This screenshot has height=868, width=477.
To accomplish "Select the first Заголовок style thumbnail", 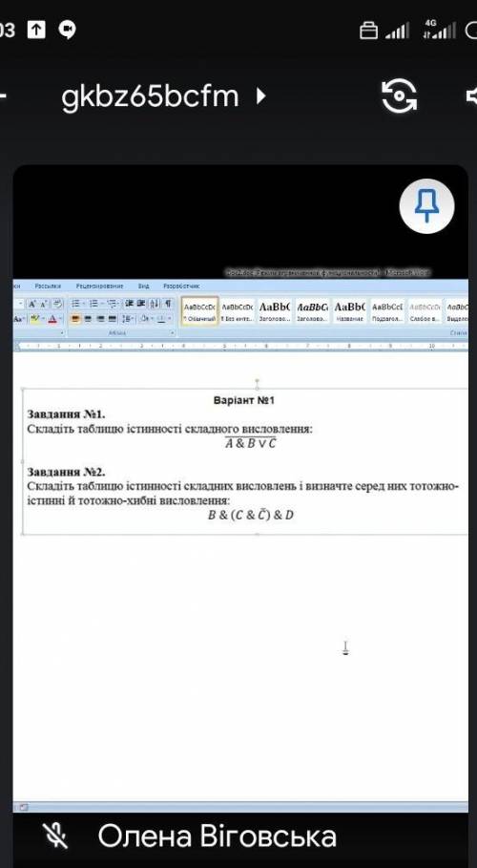I will [275, 312].
